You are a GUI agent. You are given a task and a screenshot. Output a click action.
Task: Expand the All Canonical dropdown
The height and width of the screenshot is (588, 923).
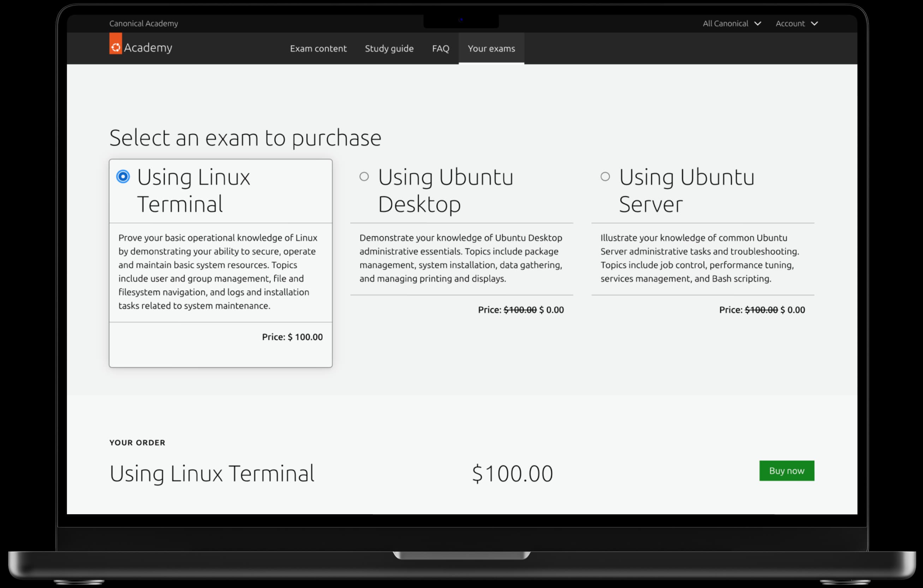coord(732,23)
